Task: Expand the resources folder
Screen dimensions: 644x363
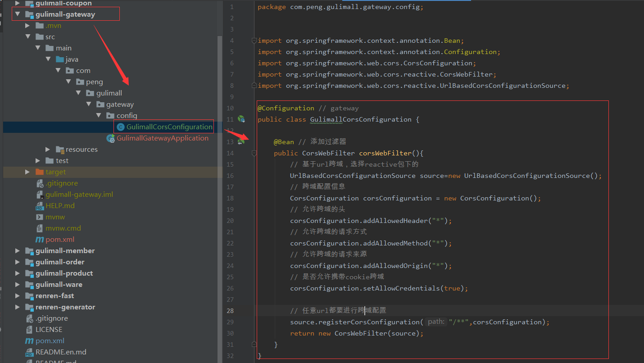Action: [x=48, y=149]
